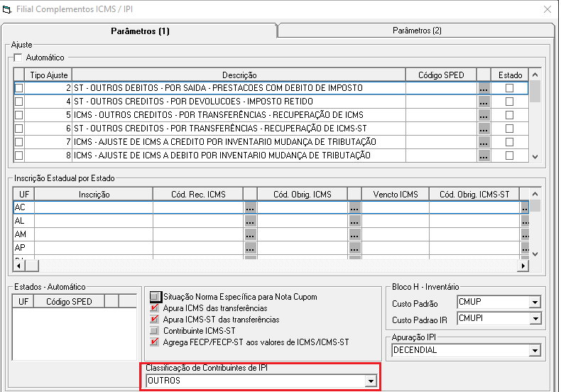Click the Ajuste grid scroll-up arrow

pyautogui.click(x=535, y=75)
